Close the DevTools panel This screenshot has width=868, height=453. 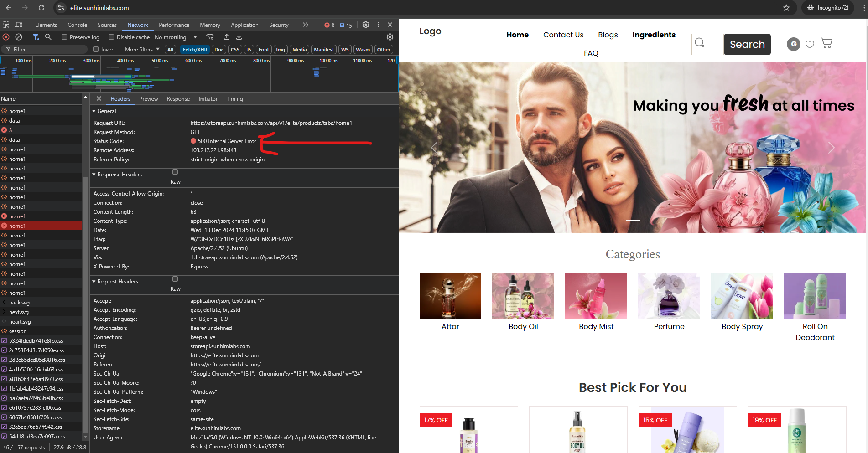390,25
